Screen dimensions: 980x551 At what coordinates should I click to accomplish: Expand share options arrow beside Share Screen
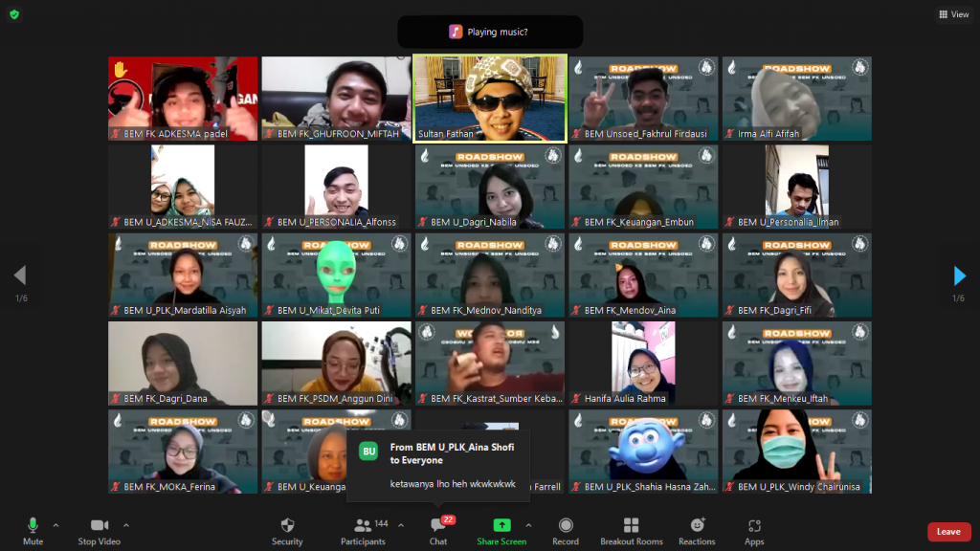point(528,524)
